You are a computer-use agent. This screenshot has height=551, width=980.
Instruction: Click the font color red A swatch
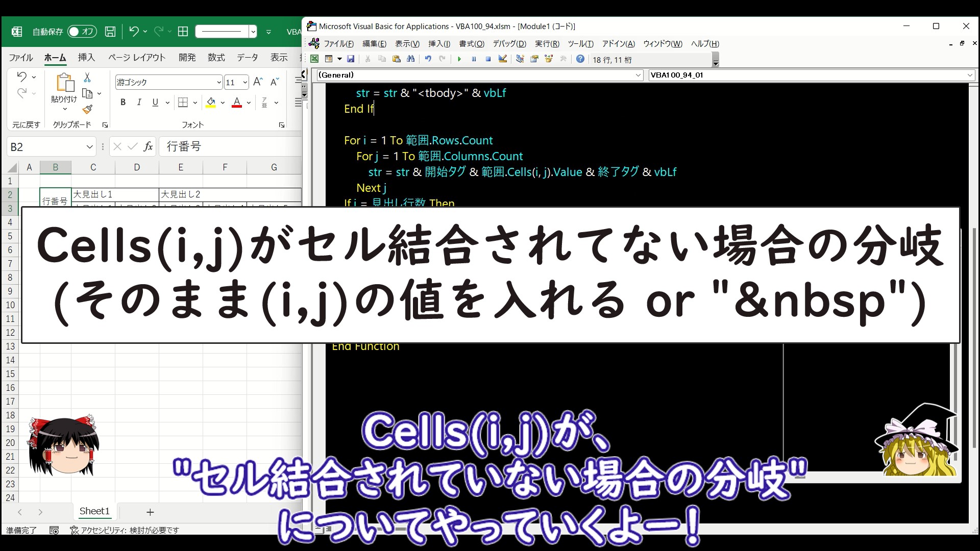pyautogui.click(x=237, y=103)
